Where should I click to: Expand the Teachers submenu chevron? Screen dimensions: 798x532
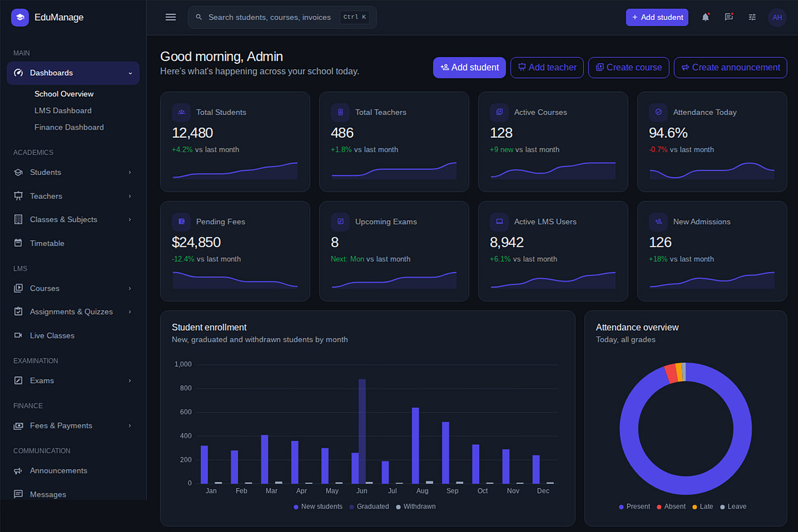130,196
